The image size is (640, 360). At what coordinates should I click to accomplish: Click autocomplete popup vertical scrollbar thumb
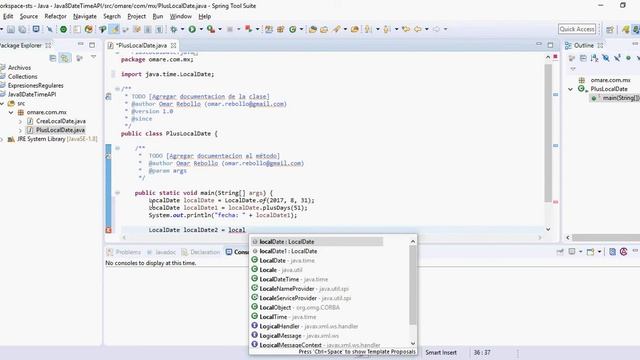click(413, 285)
